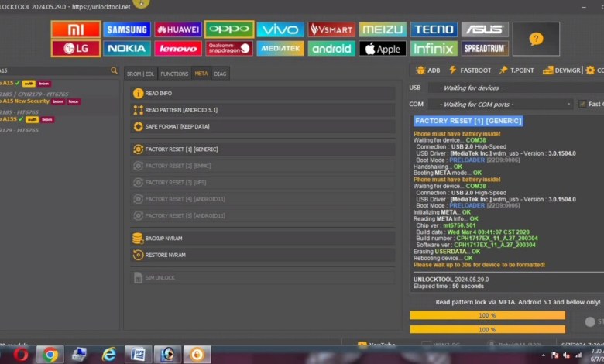Open Google Chrome from the taskbar
604x364 pixels.
[x=50, y=354]
